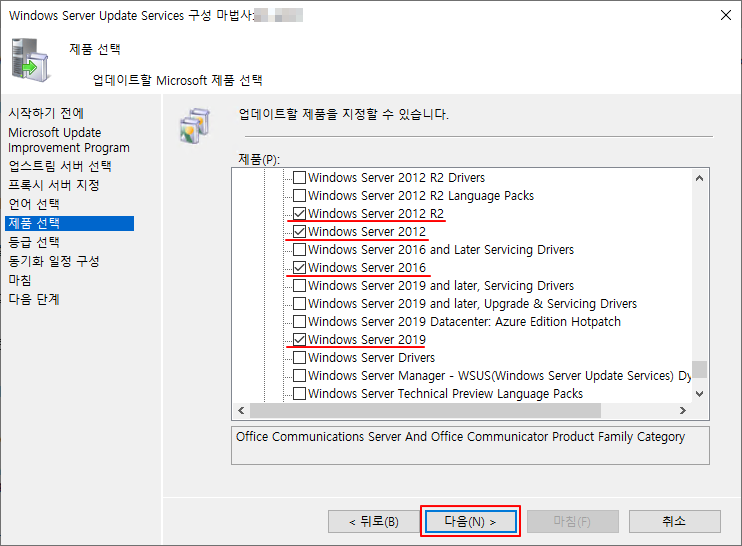Select the Windows Server 2012 R2 label text

[x=376, y=214]
